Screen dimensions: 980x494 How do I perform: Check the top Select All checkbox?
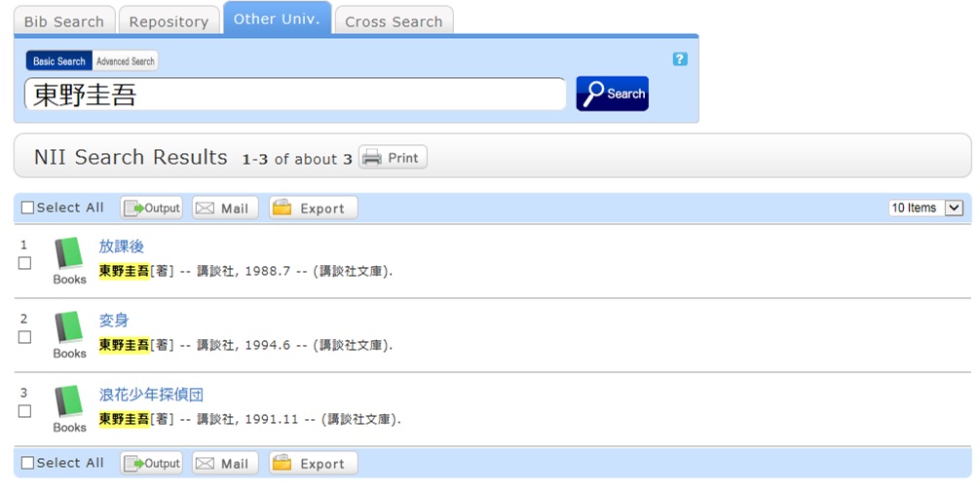click(x=27, y=208)
